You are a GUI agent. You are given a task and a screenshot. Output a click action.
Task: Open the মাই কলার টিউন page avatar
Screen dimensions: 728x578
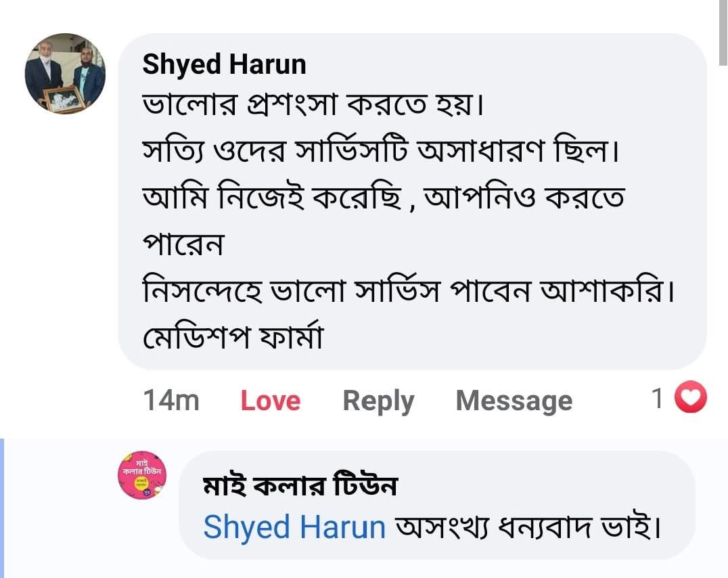(141, 475)
